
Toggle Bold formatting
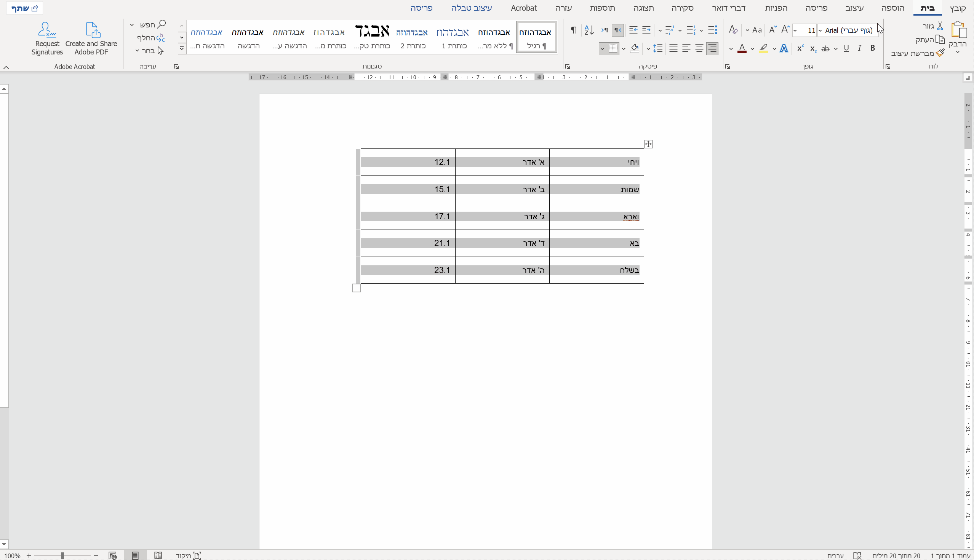click(x=872, y=48)
